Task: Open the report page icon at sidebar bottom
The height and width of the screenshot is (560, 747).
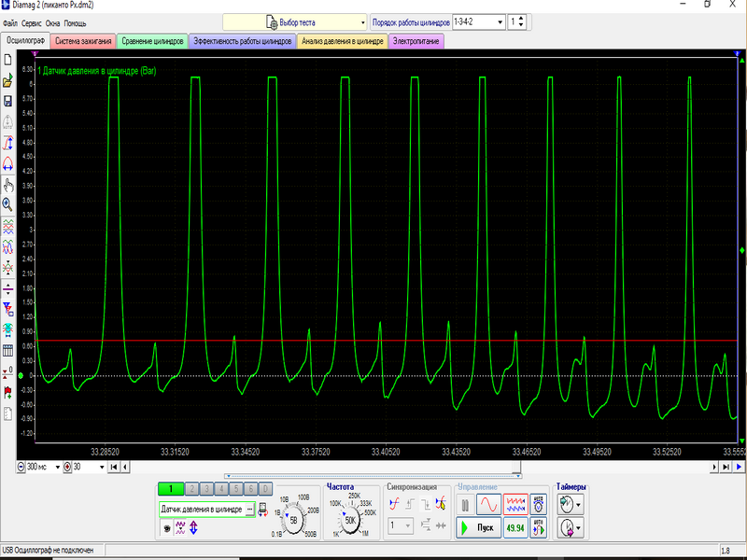Action: coord(7,413)
